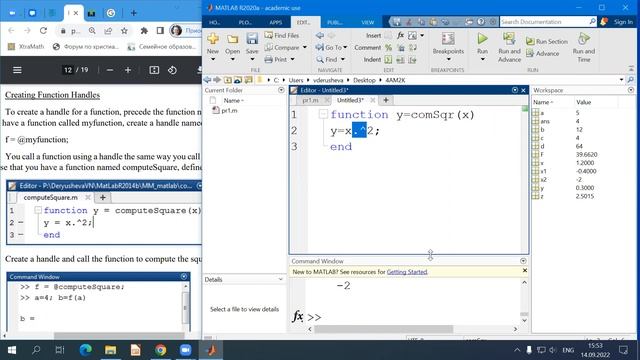Open the Chrome extensions puzzle icon
This screenshot has width=640, height=360.
[x=144, y=31]
